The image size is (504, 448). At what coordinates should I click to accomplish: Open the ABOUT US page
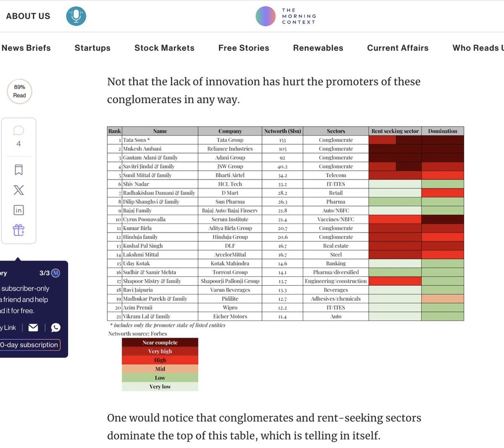click(28, 16)
